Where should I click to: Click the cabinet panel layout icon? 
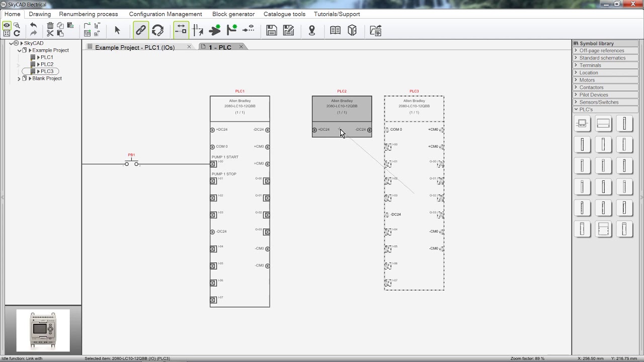coord(352,30)
